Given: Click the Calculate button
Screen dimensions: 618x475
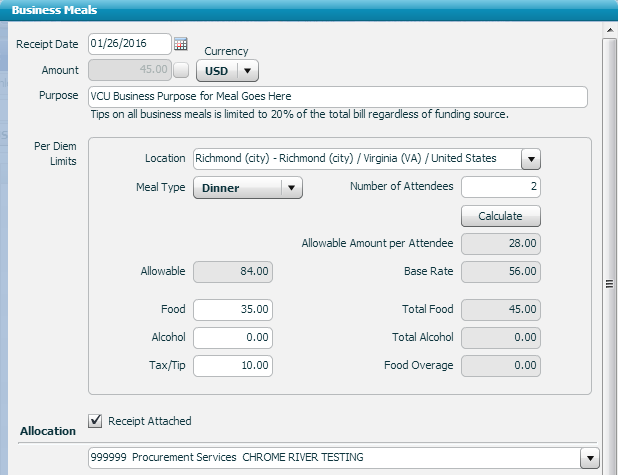Looking at the screenshot, I should 501,216.
